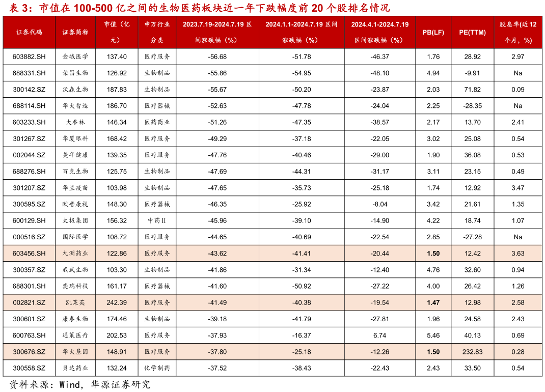Select the 2023.7.19-2024.7.19 区间涨跌幅 header

(x=217, y=32)
